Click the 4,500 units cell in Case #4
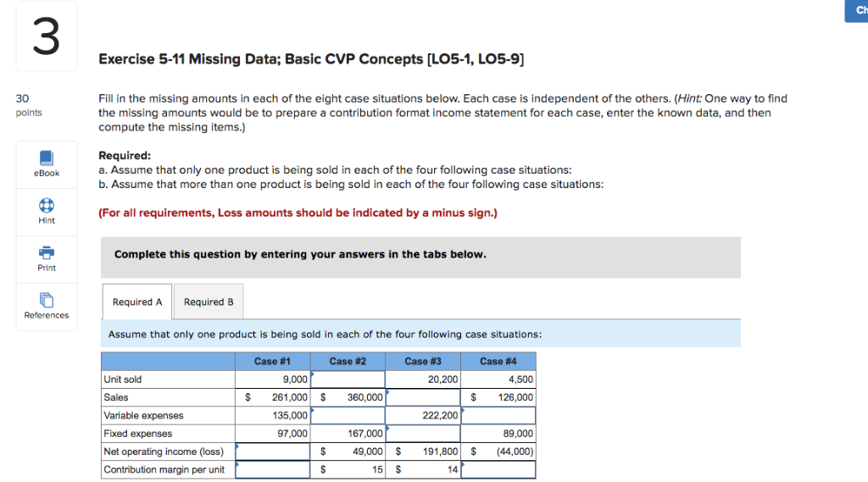868x482 pixels. click(x=498, y=379)
